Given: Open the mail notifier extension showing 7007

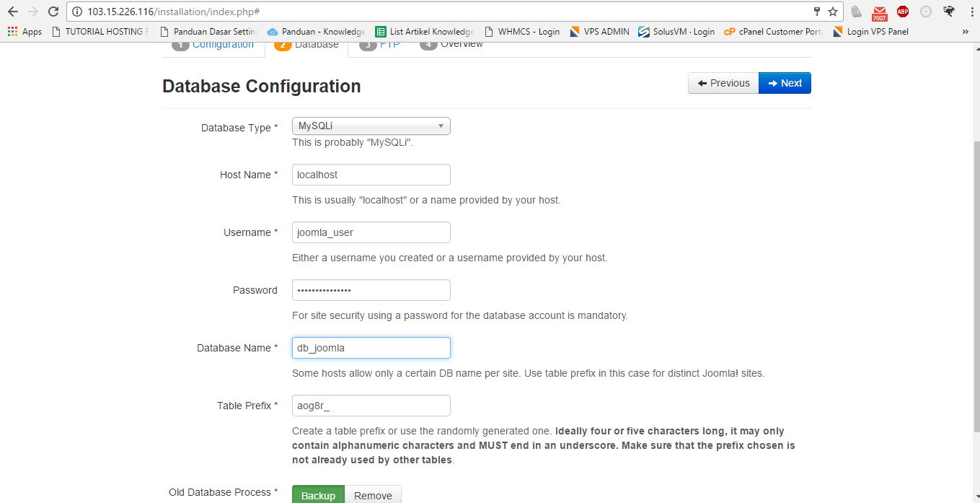Looking at the screenshot, I should 880,12.
